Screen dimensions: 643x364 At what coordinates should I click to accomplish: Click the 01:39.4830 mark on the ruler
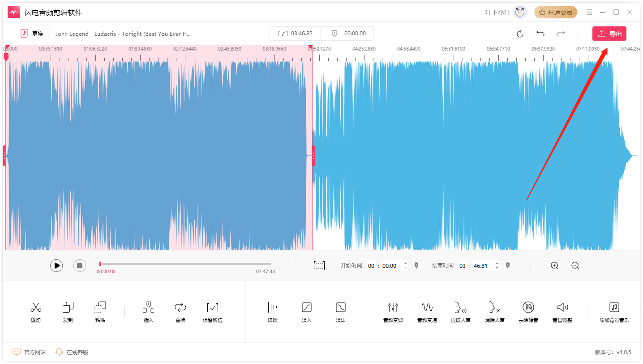point(140,49)
